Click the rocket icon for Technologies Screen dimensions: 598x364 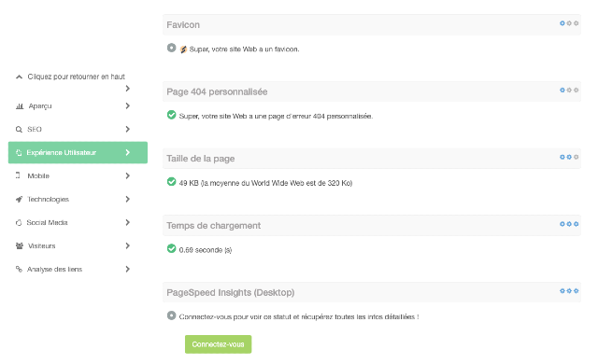[x=19, y=199]
